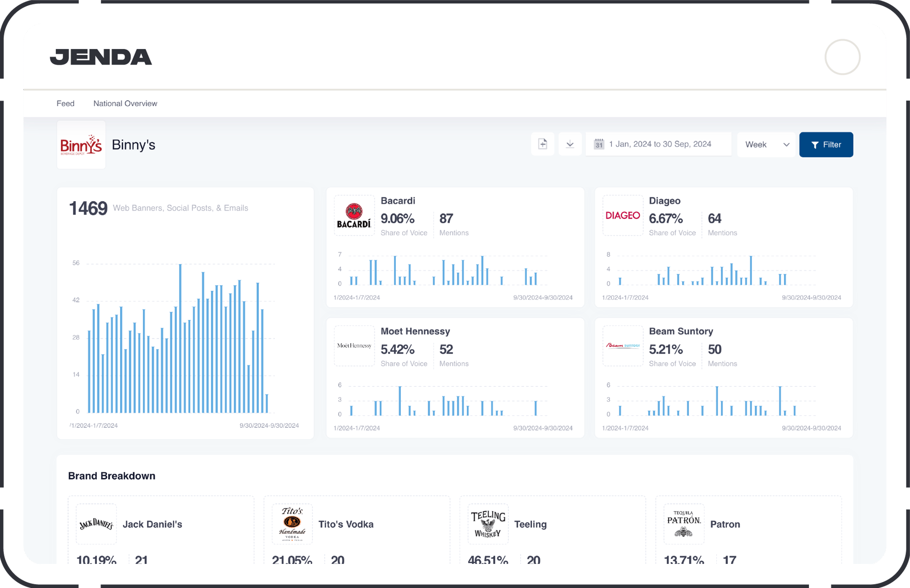Click the Moet Hennessy logo
The image size is (910, 588).
tap(354, 346)
